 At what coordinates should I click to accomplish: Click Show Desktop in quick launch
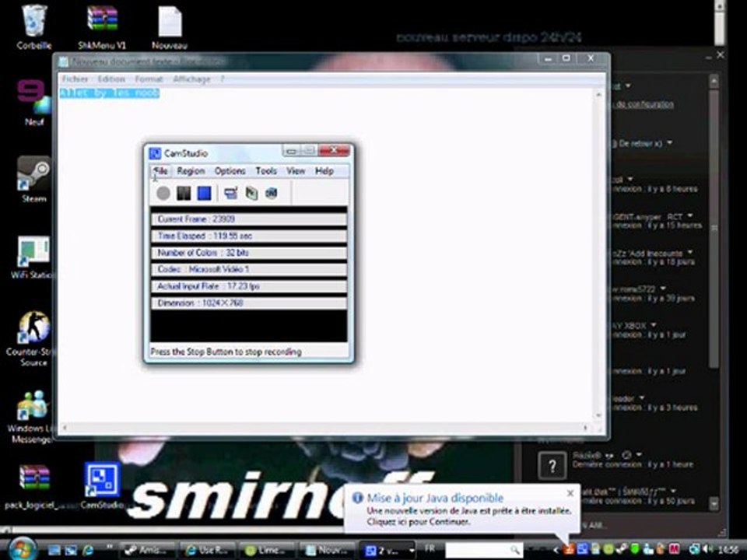coord(54,550)
